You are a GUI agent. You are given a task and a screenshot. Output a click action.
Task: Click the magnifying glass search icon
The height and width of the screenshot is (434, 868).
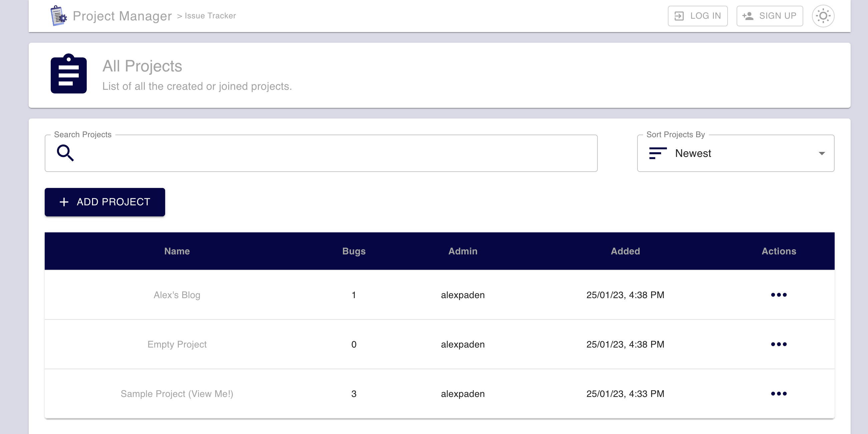[x=65, y=153]
